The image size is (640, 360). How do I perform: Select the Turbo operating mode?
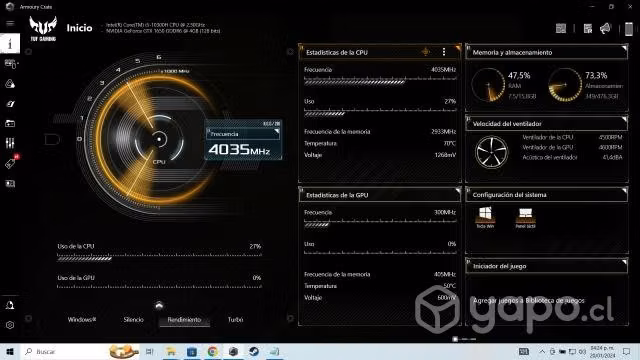(236, 319)
